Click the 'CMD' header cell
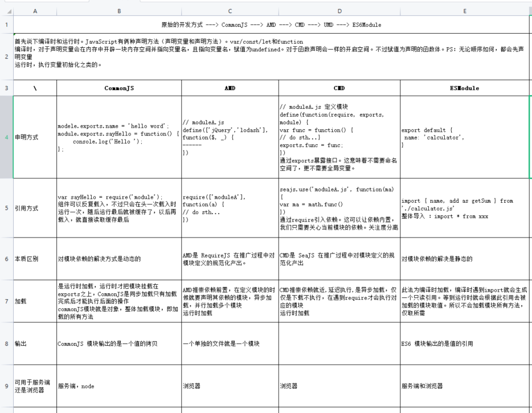The image size is (532, 413). (339, 88)
